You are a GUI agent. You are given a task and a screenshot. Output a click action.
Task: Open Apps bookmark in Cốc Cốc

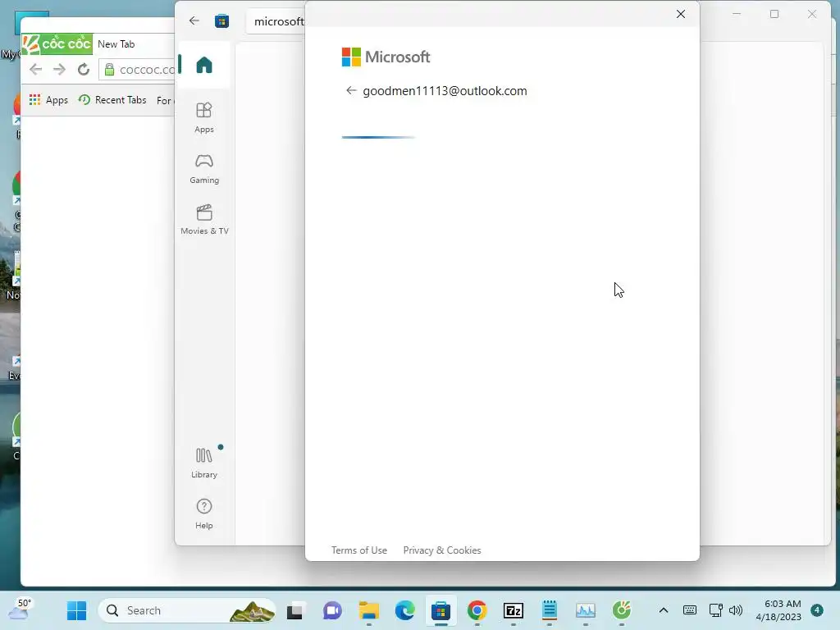pos(48,99)
